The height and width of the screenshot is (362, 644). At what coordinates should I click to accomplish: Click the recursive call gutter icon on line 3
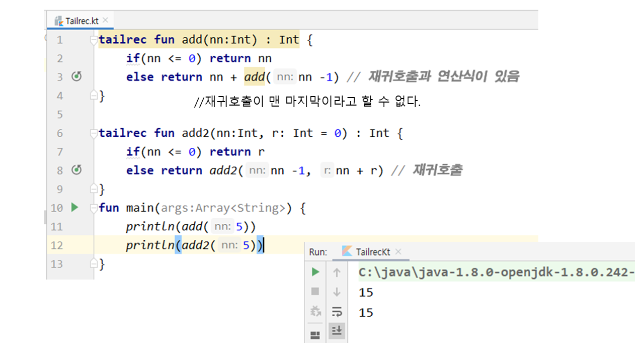coord(76,77)
